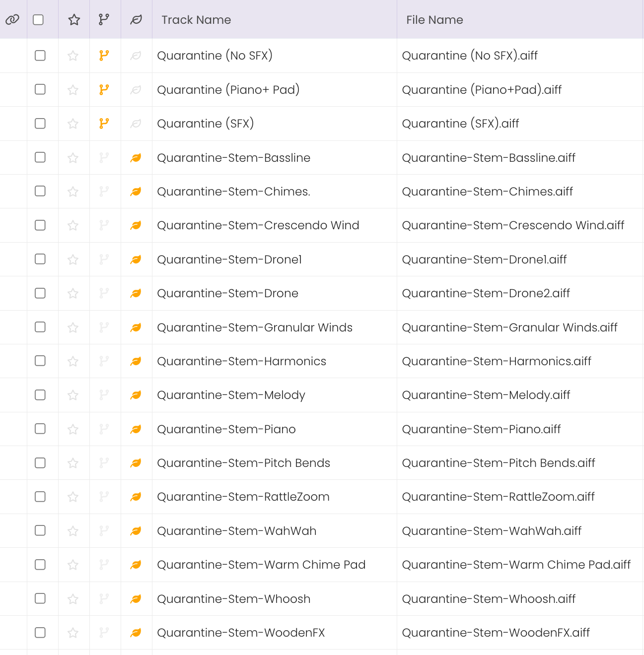The height and width of the screenshot is (655, 644).
Task: Star the Quarantine-Stem-RattleZoom track
Action: [x=73, y=497]
